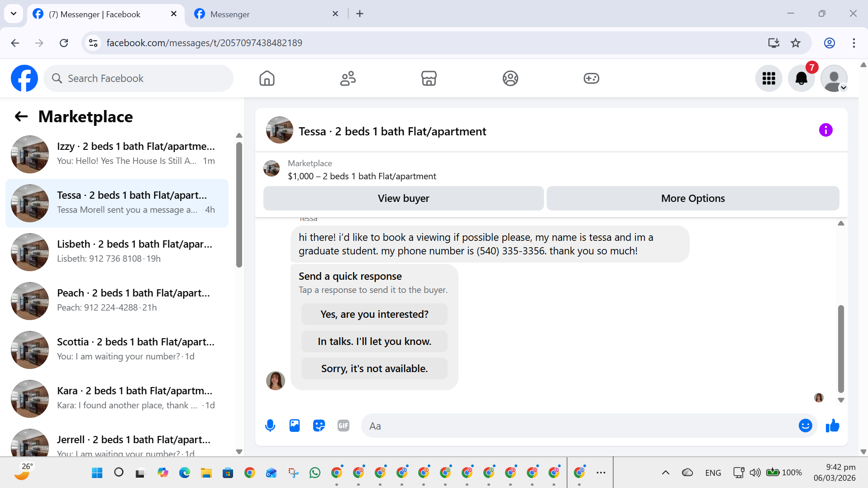Click Tessa's avatar beside quick responses

275,381
